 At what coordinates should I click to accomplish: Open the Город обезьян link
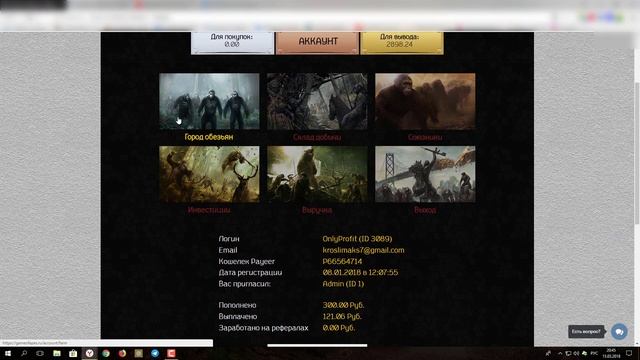click(209, 137)
